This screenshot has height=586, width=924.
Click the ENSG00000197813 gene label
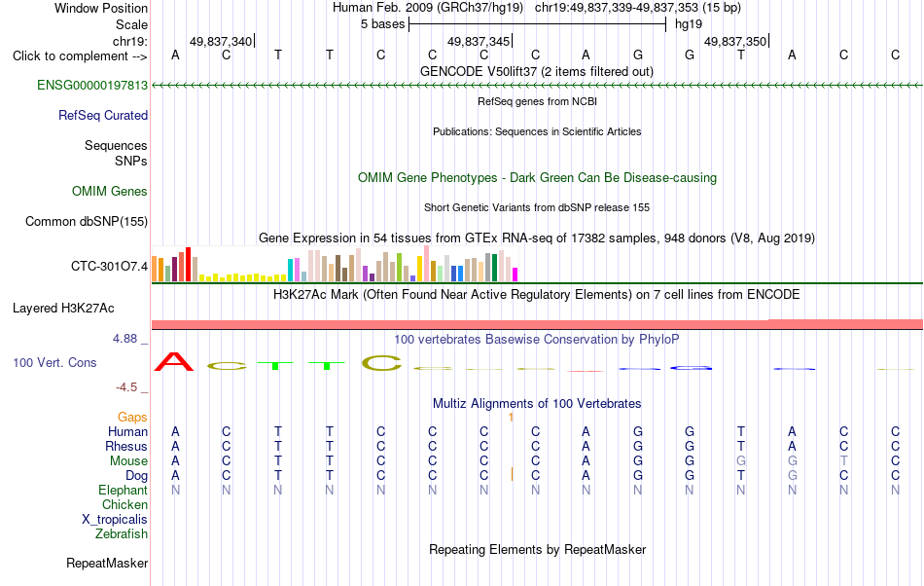tap(92, 86)
